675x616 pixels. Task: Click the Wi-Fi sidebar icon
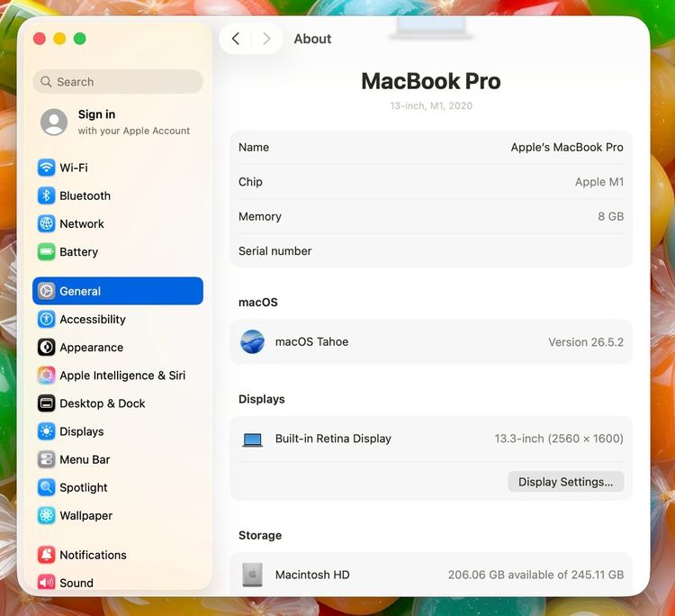46,168
